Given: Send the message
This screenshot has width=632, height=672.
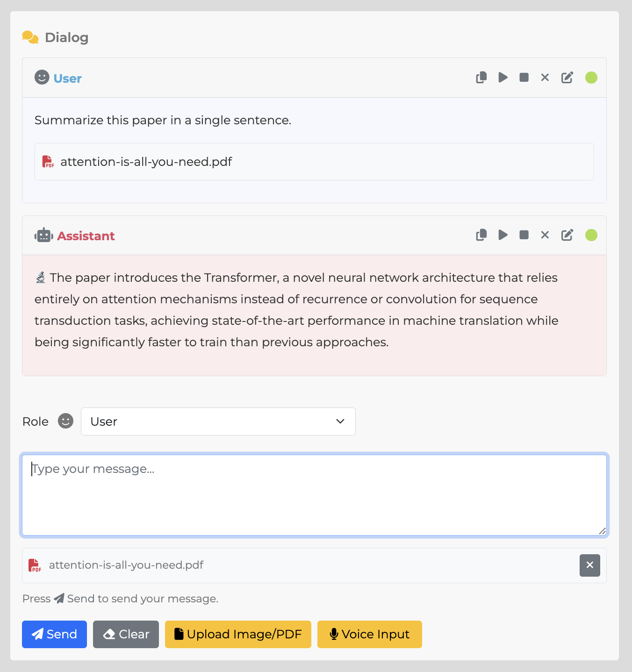Looking at the screenshot, I should pos(54,634).
